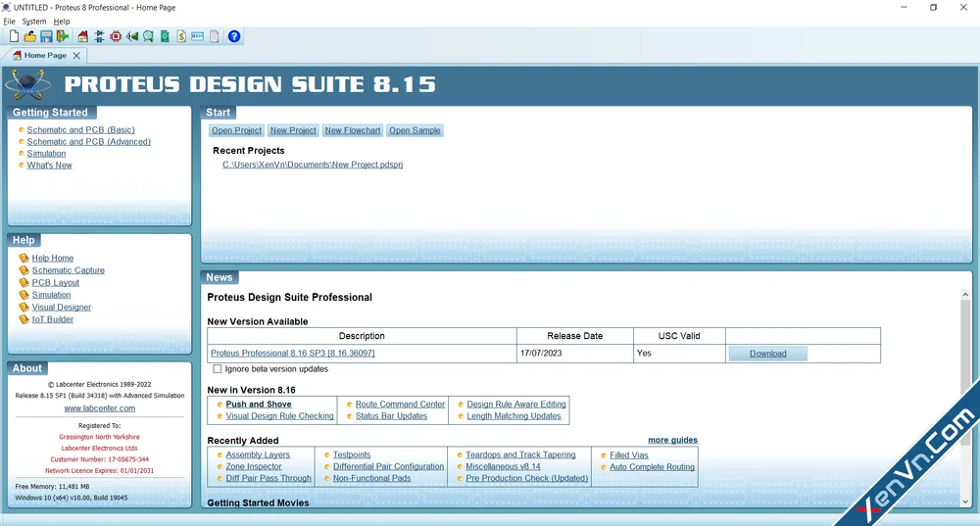Open Route Command Center guide
This screenshot has width=980, height=526.
point(400,405)
